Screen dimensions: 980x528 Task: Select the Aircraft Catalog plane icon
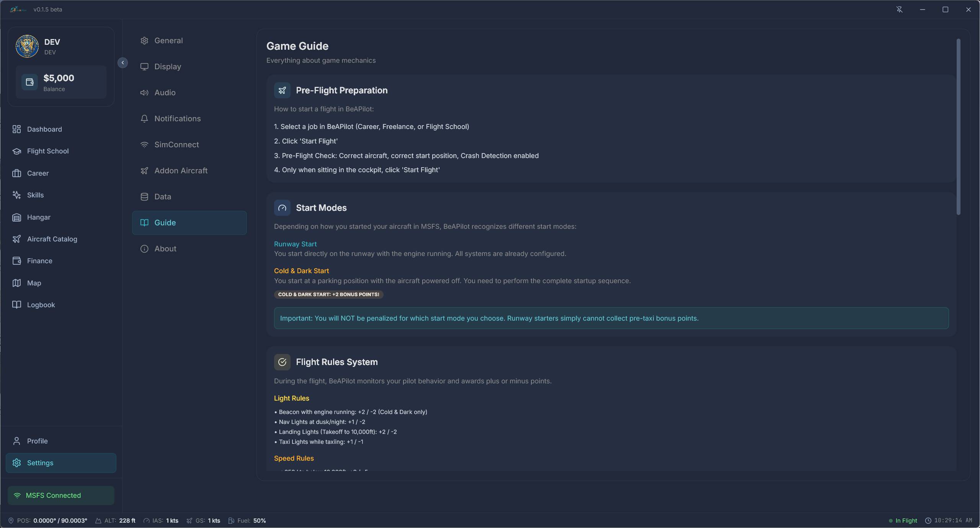click(16, 239)
